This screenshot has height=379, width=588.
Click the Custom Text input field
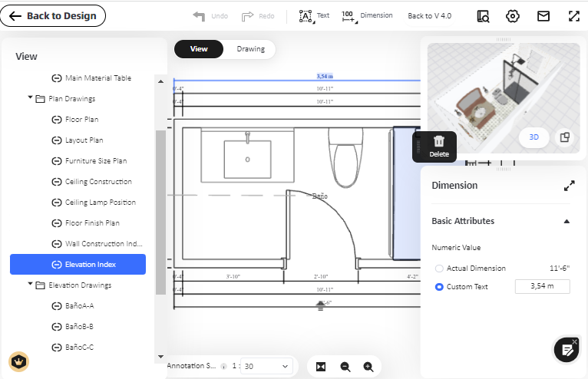pyautogui.click(x=542, y=286)
